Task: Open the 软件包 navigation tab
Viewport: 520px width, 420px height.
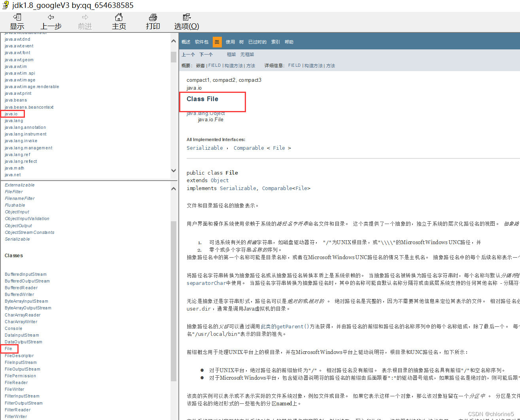Action: 202,42
